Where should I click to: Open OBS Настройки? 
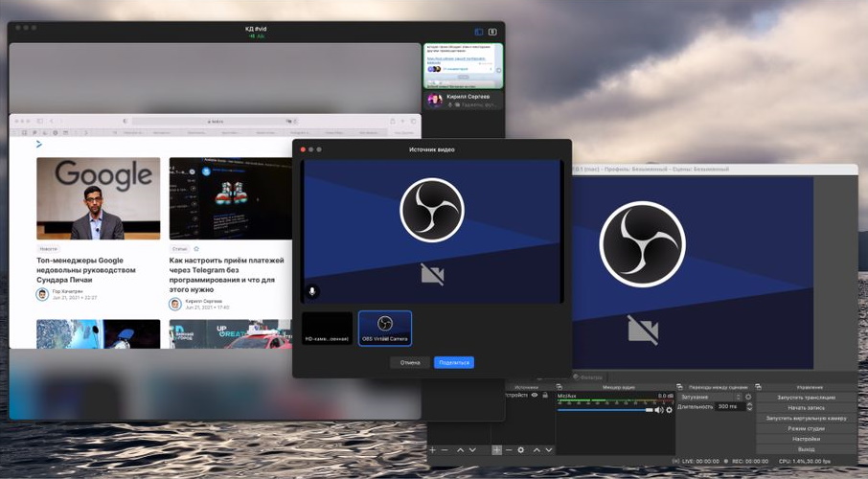[806, 439]
